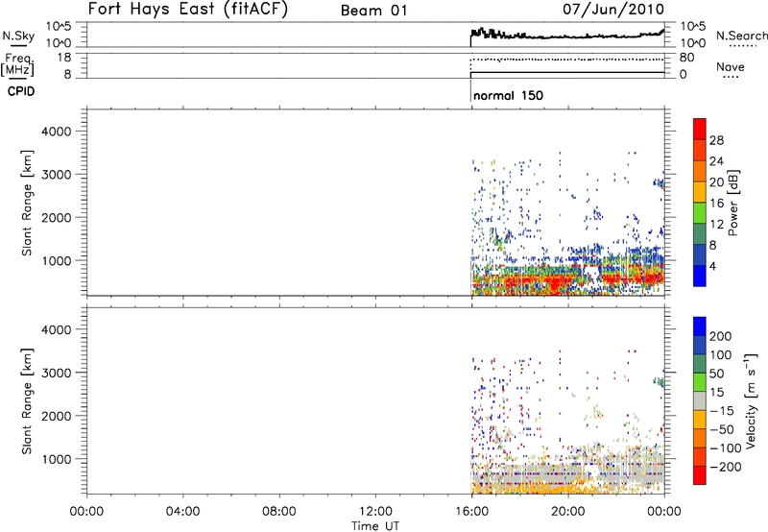Click the 'N.Sky' legend label
The height and width of the screenshot is (532, 768).
18,36
